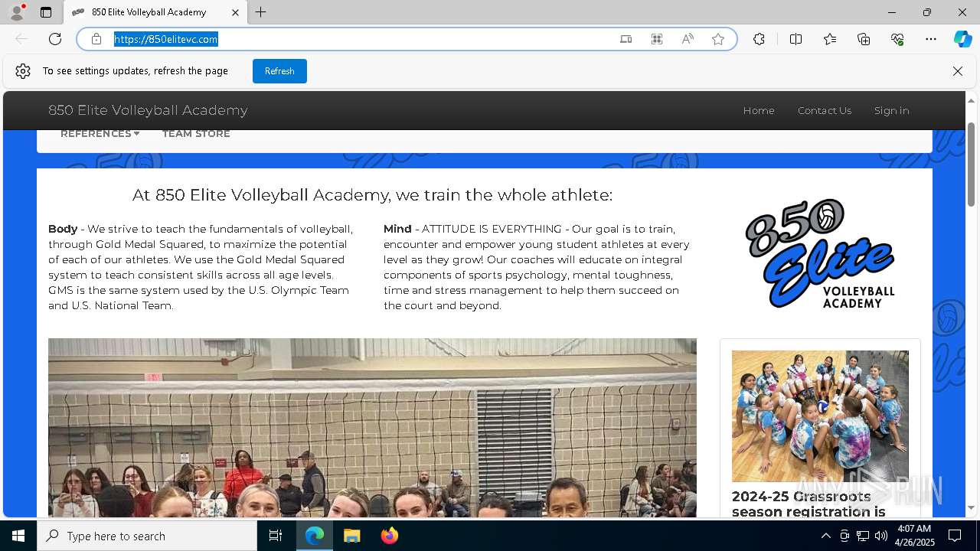Image resolution: width=980 pixels, height=551 pixels.
Task: Open the QR/apps grid icon in address bar
Action: coord(657,39)
